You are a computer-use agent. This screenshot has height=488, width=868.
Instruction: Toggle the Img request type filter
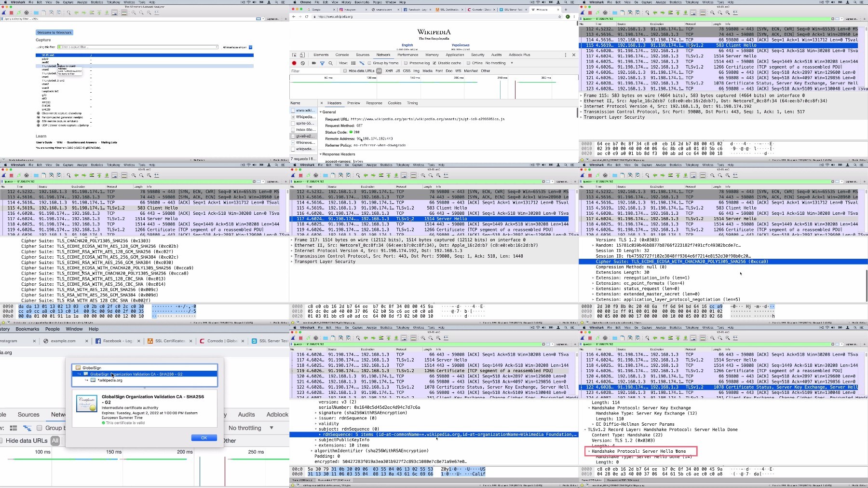[x=416, y=71]
